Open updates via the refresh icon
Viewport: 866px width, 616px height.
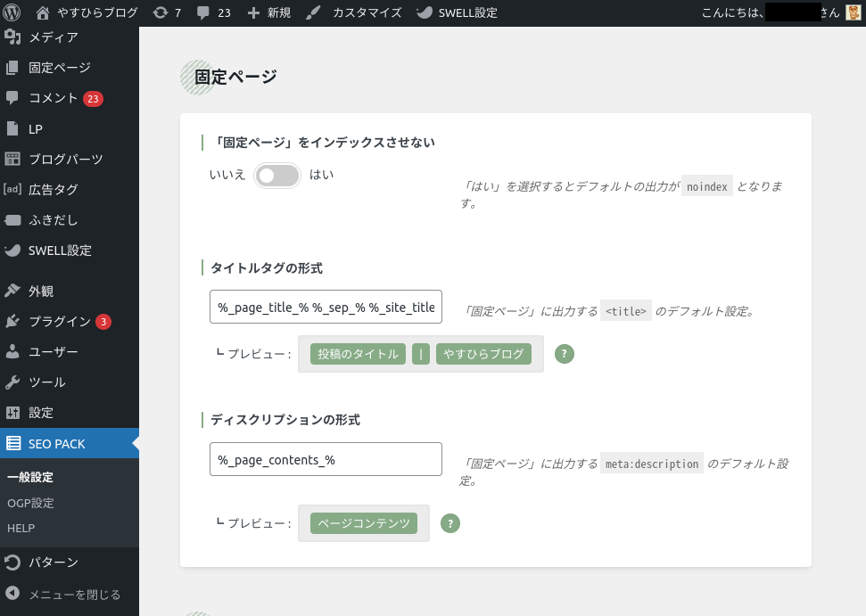161,12
